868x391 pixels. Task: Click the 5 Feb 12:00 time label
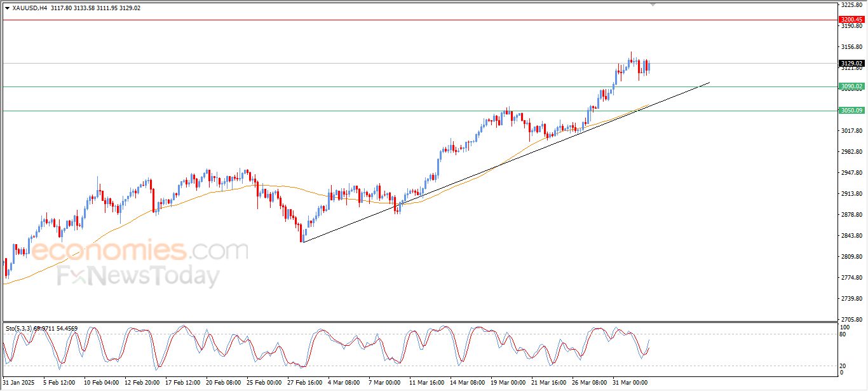point(58,383)
